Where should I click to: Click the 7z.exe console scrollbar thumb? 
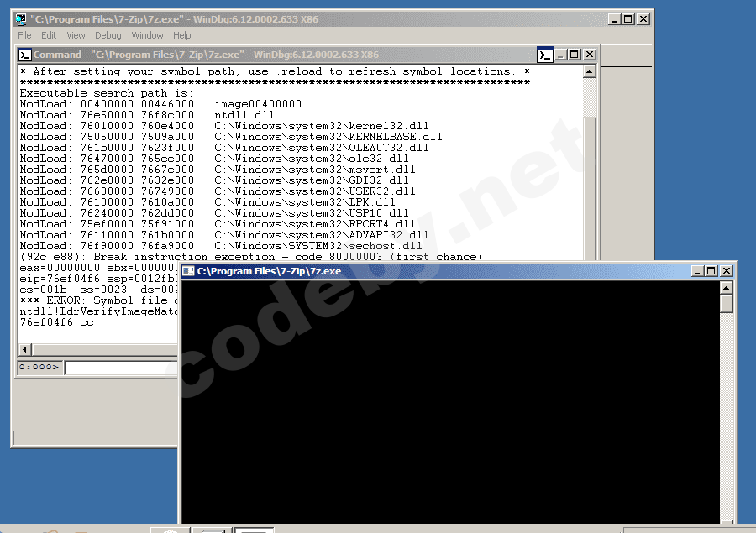726,304
